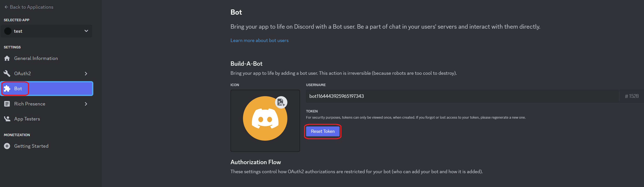The width and height of the screenshot is (644, 187).
Task: Click the Back to Applications arrow icon
Action: (x=6, y=7)
